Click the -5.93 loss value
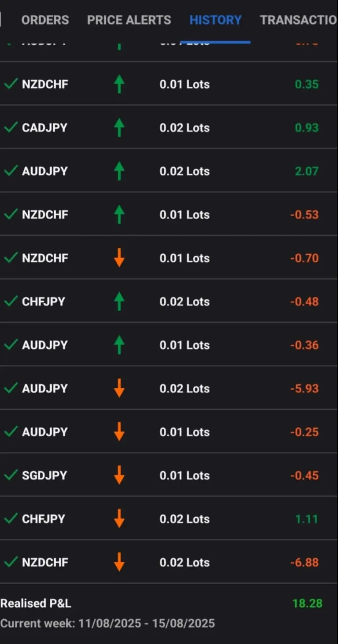The width and height of the screenshot is (338, 644). pyautogui.click(x=304, y=388)
